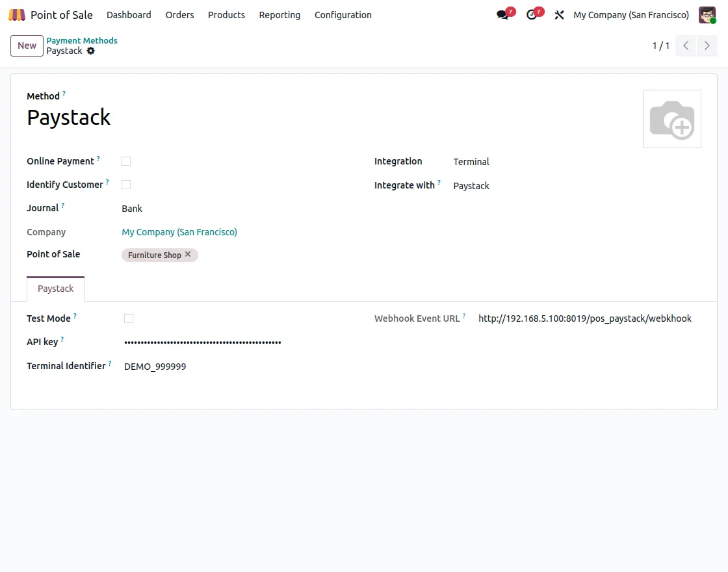Screen dimensions: 728x572
Task: Upload an image via the camera placeholder
Action: 672,119
